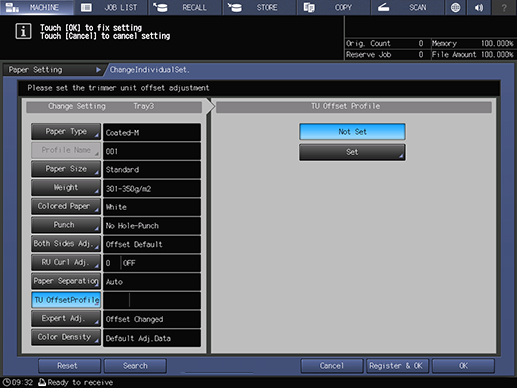517x388 pixels.
Task: Open the MACHINE tab
Action: pos(37,7)
